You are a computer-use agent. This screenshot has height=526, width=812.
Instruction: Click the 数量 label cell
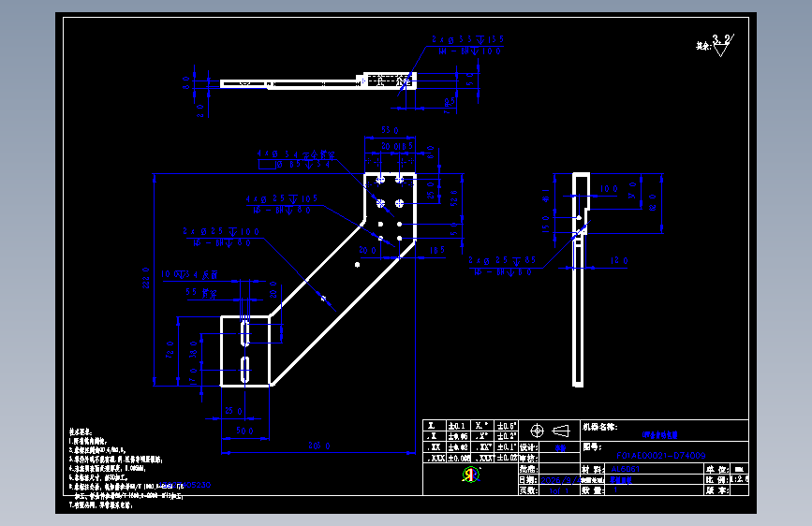pos(593,490)
